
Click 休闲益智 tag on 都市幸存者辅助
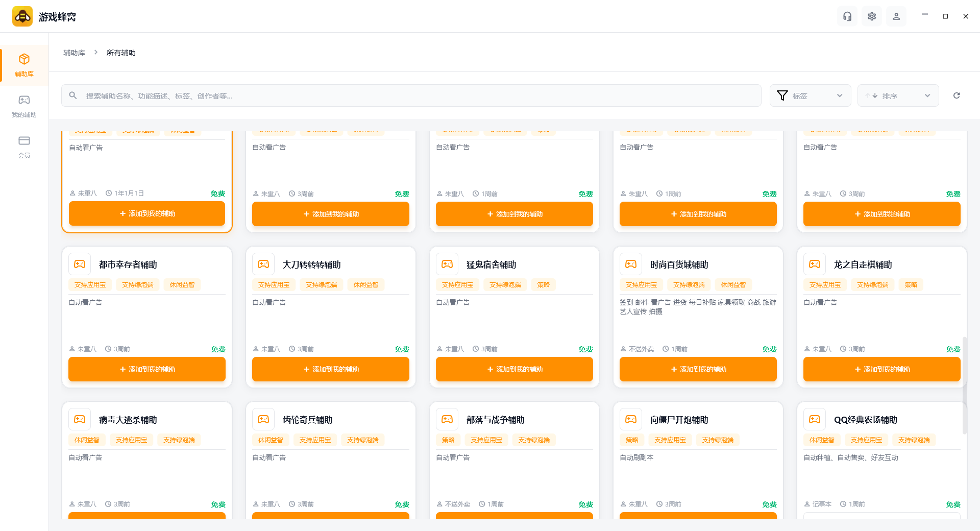[x=182, y=285]
